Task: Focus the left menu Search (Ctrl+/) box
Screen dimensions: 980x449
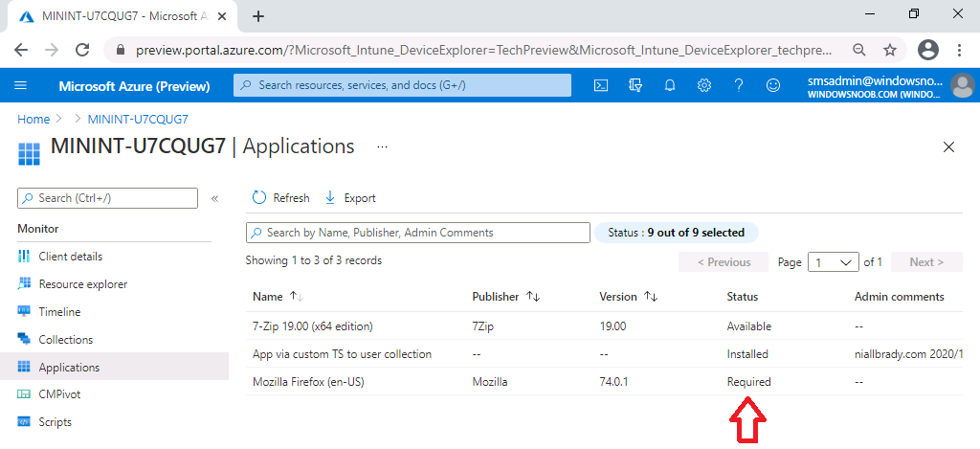Action: pyautogui.click(x=107, y=198)
